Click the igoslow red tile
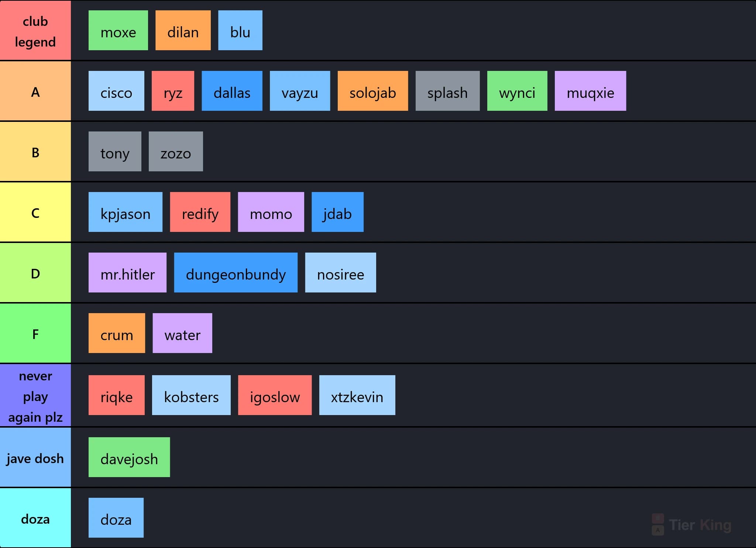 (x=275, y=395)
